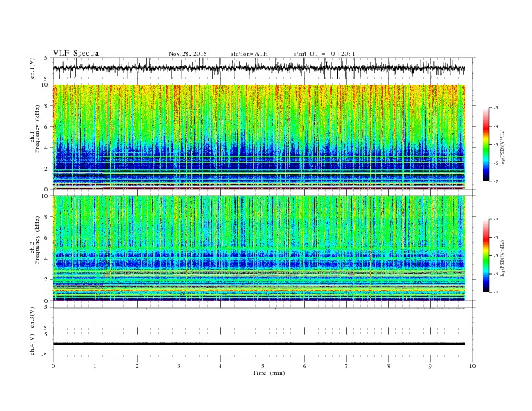This screenshot has width=532, height=411.
Task: Click the time axis tick label '9'
Action: [430, 366]
